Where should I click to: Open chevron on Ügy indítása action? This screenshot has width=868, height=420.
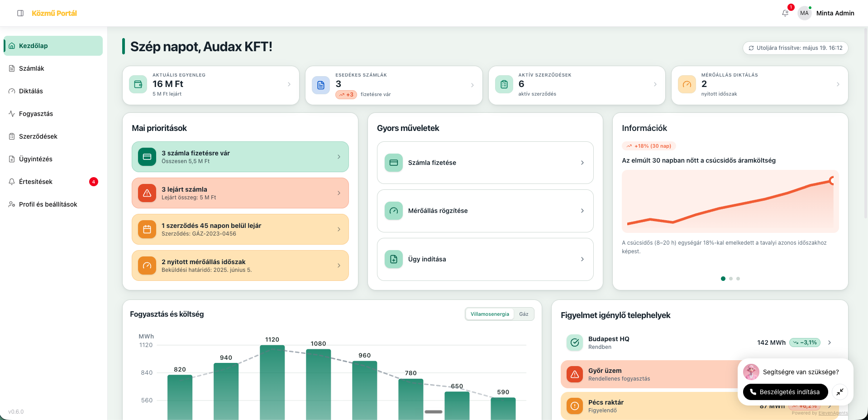pos(582,259)
